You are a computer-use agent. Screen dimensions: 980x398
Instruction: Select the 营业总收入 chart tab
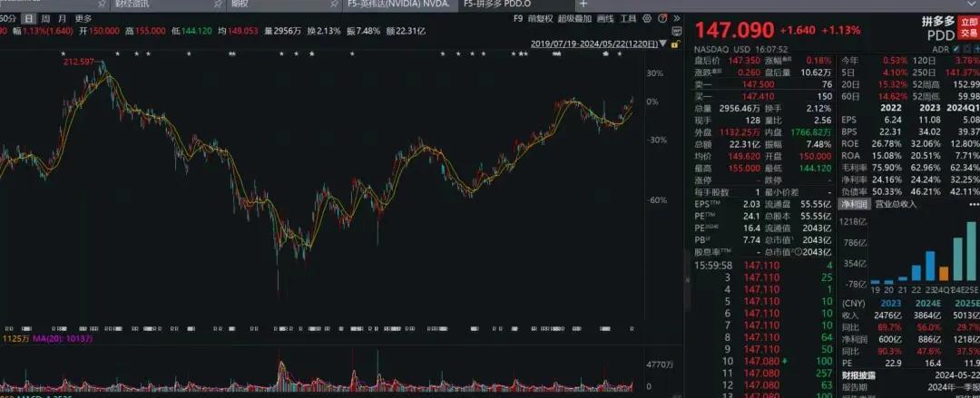[x=895, y=204]
